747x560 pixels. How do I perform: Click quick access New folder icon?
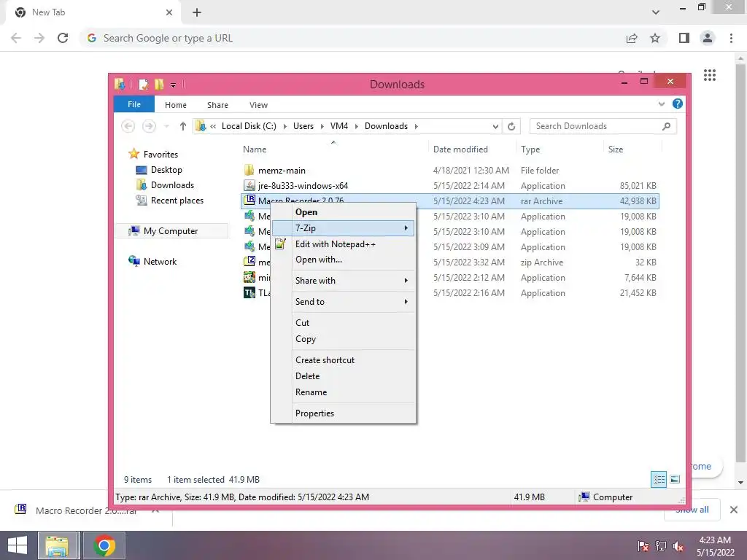(x=158, y=85)
